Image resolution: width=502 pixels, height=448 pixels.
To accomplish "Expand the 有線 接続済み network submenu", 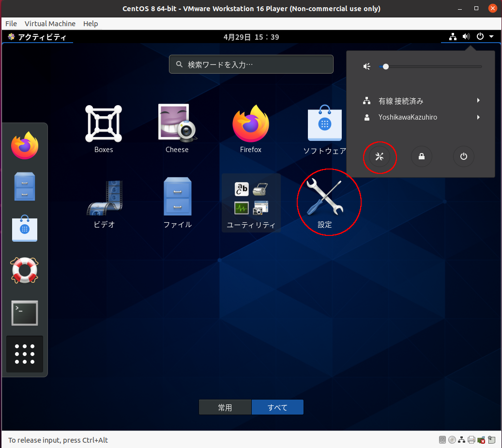I will 421,101.
